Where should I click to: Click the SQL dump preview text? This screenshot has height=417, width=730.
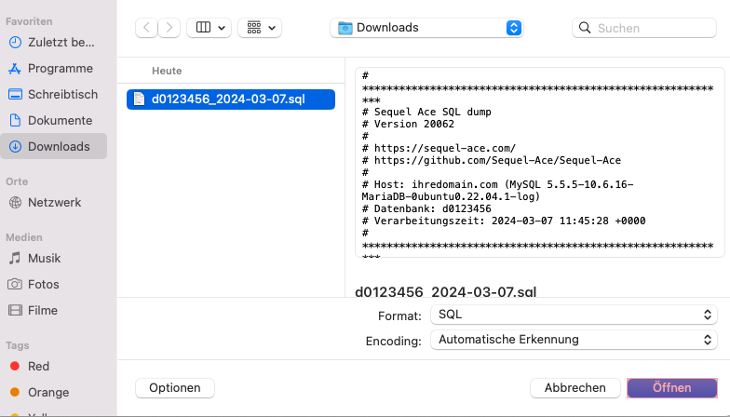tap(540, 162)
